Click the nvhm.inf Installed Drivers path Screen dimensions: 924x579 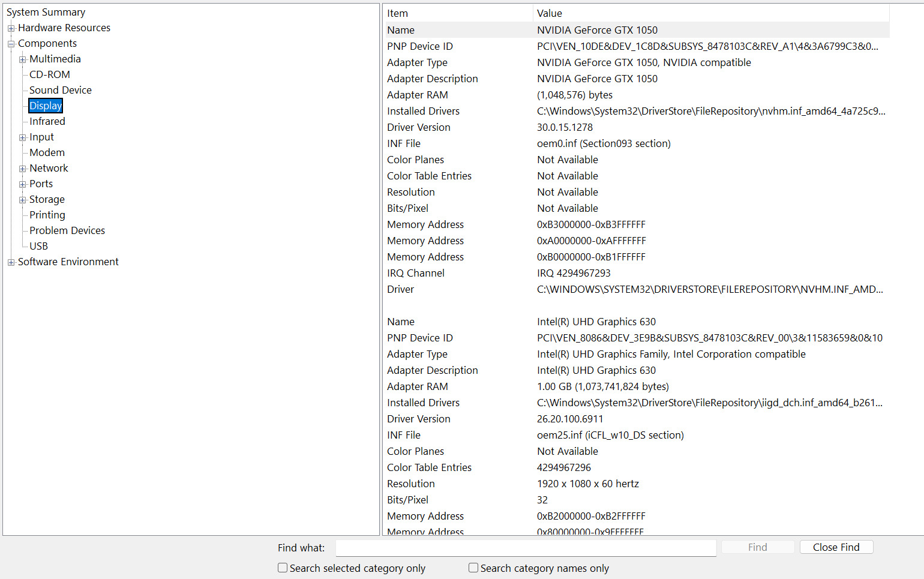pos(711,111)
